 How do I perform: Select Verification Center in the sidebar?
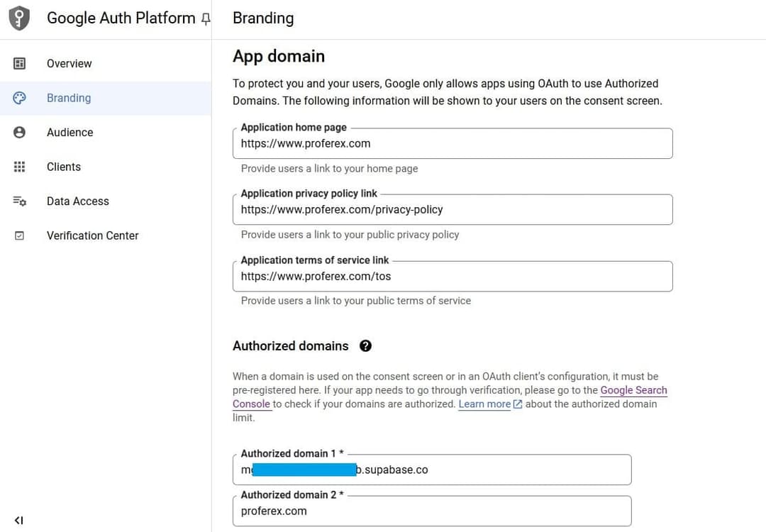click(92, 235)
